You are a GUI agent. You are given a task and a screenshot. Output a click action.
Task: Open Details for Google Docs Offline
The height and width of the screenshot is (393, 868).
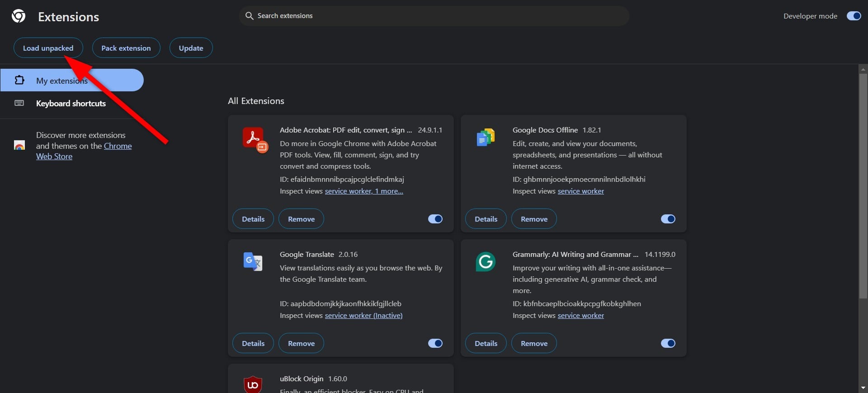tap(486, 219)
